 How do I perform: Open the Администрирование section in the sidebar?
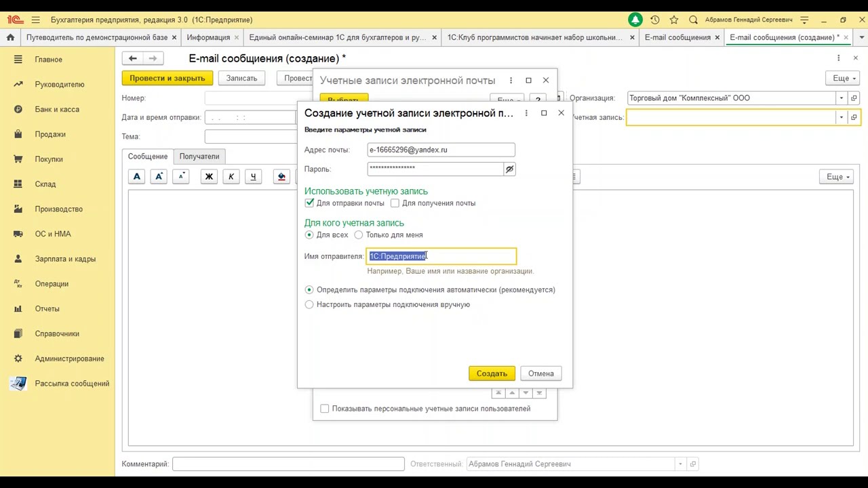(69, 359)
